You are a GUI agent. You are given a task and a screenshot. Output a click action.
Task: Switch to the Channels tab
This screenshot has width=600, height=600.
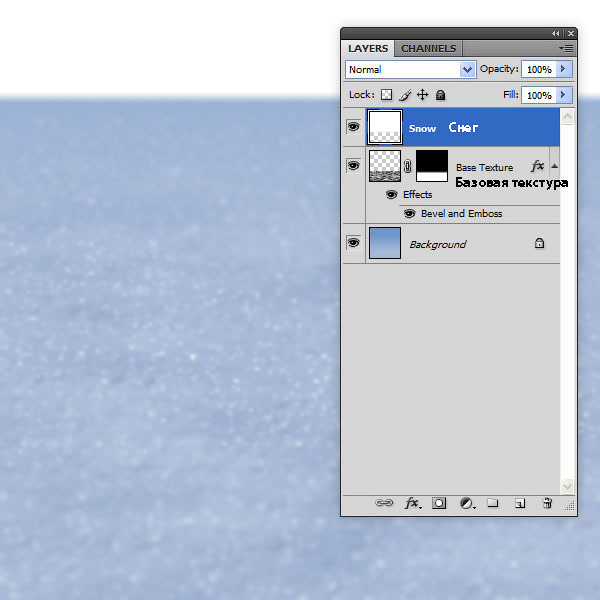(428, 49)
